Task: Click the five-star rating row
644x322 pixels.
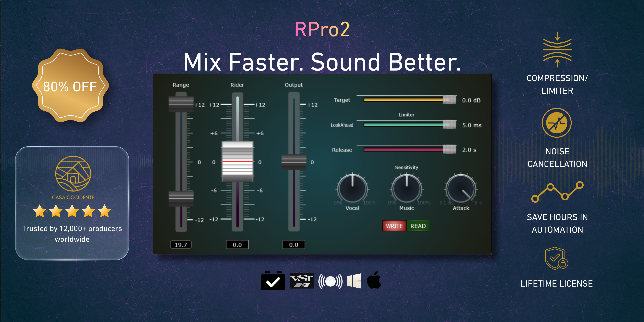Action: pyautogui.click(x=72, y=211)
